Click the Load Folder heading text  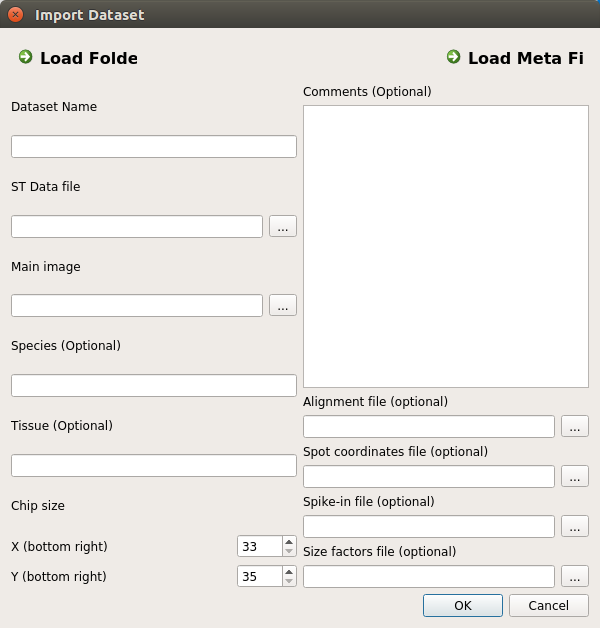[89, 58]
